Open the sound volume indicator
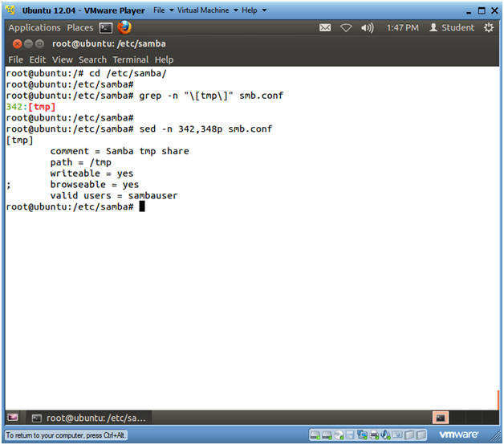This screenshot has height=445, width=504. point(367,28)
